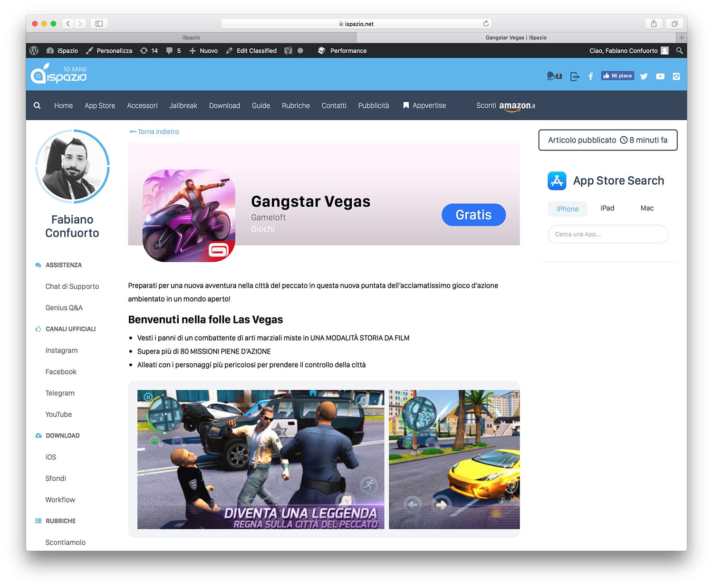Open Pubblicità in the navigation bar
Image resolution: width=713 pixels, height=588 pixels.
pyautogui.click(x=374, y=105)
